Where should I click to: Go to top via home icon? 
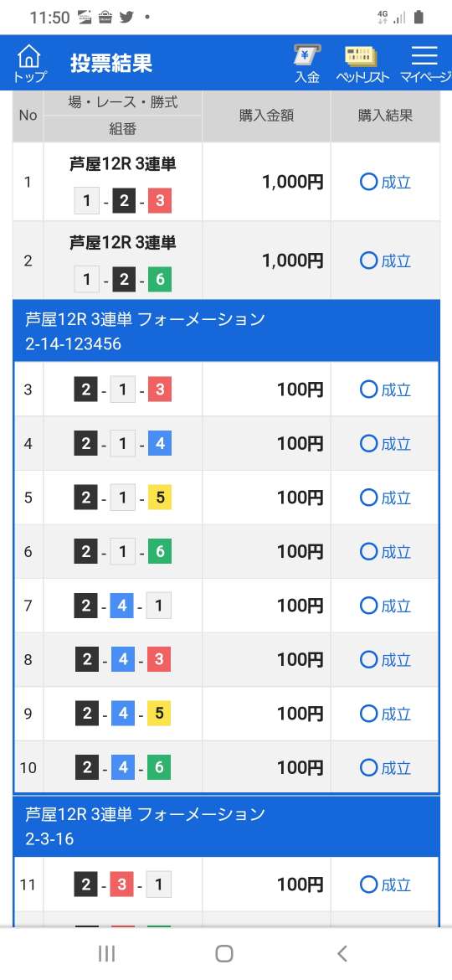click(x=29, y=63)
